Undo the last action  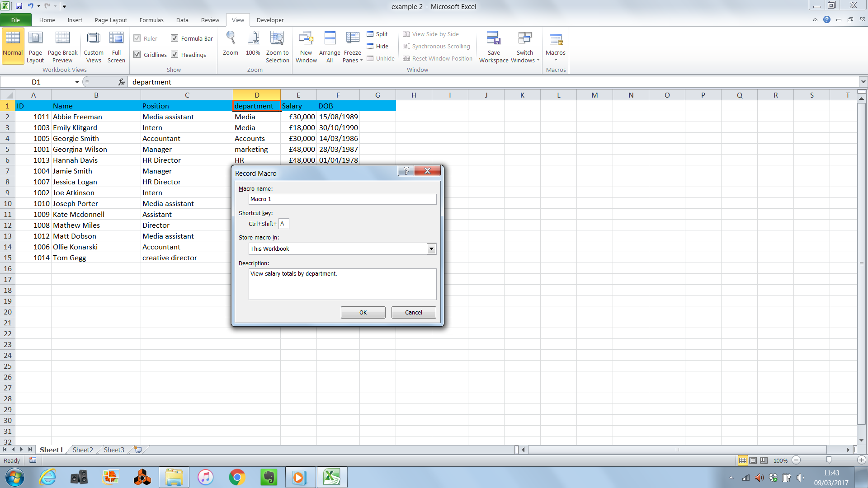(31, 6)
